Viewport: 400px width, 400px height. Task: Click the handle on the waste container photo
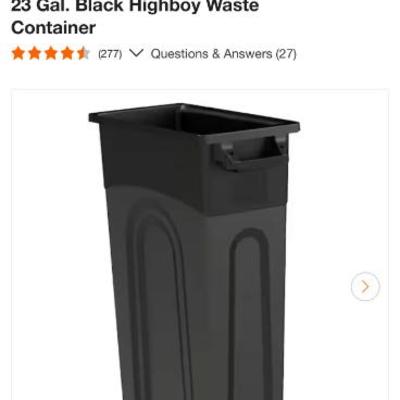pyautogui.click(x=251, y=153)
